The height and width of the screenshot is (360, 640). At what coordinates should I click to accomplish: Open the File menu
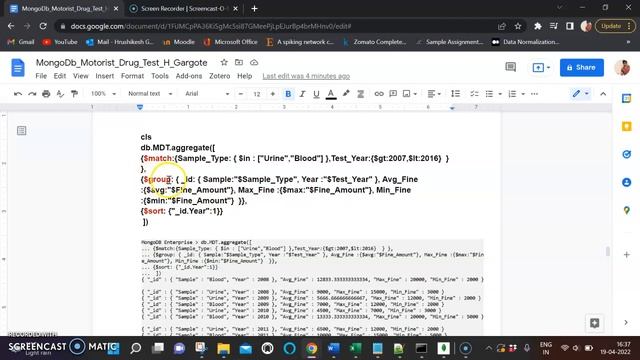41,76
